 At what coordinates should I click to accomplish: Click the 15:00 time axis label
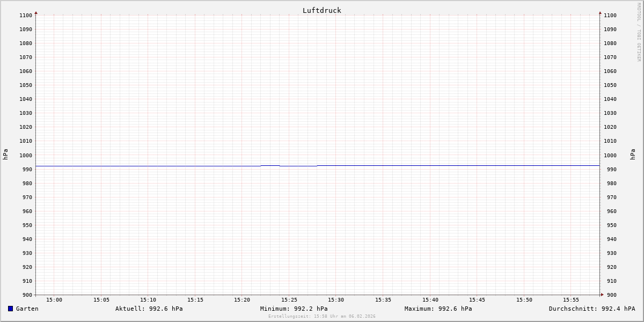54,299
